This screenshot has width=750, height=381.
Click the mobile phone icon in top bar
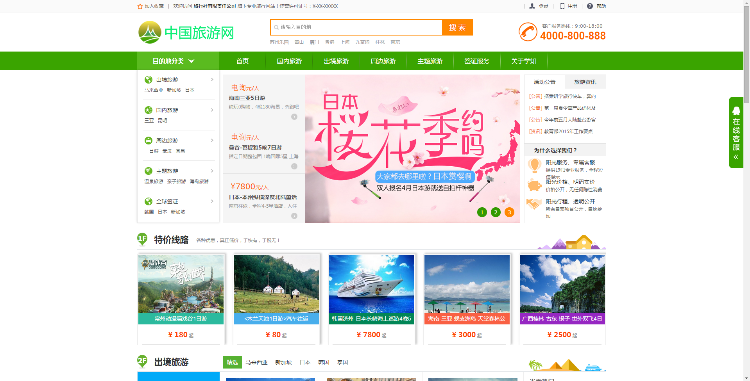562,6
